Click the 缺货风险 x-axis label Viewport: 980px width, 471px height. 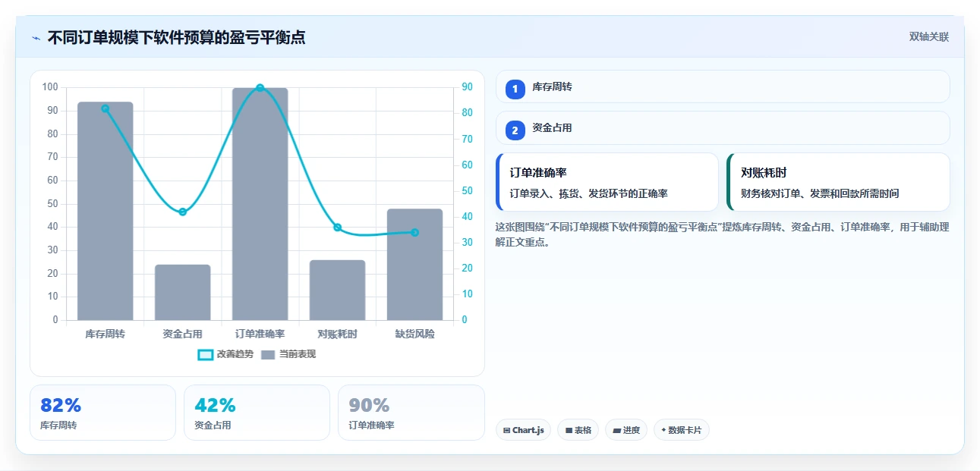point(414,334)
